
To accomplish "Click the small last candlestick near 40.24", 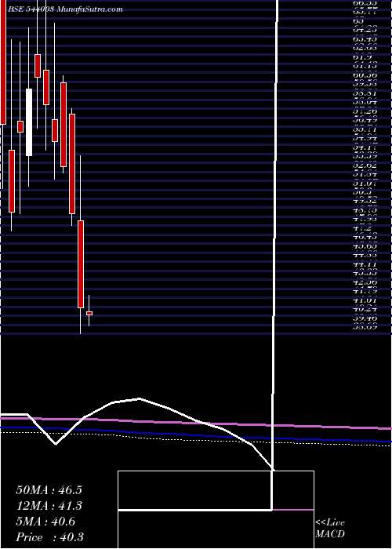I will click(89, 313).
